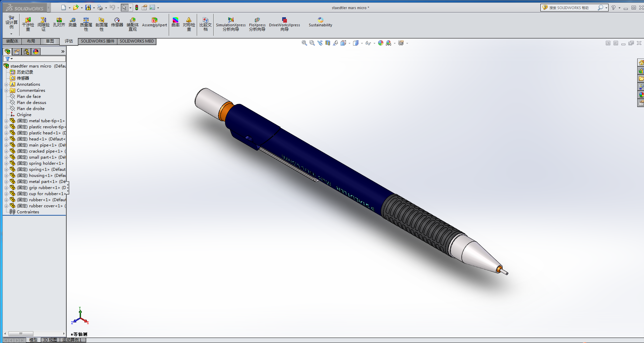
Task: Activate Section View tool
Action: click(x=328, y=43)
